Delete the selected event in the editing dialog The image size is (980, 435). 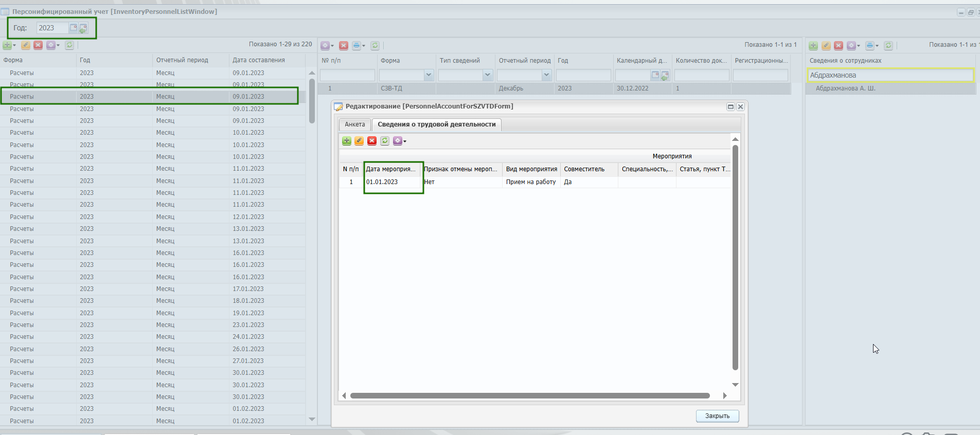(372, 141)
